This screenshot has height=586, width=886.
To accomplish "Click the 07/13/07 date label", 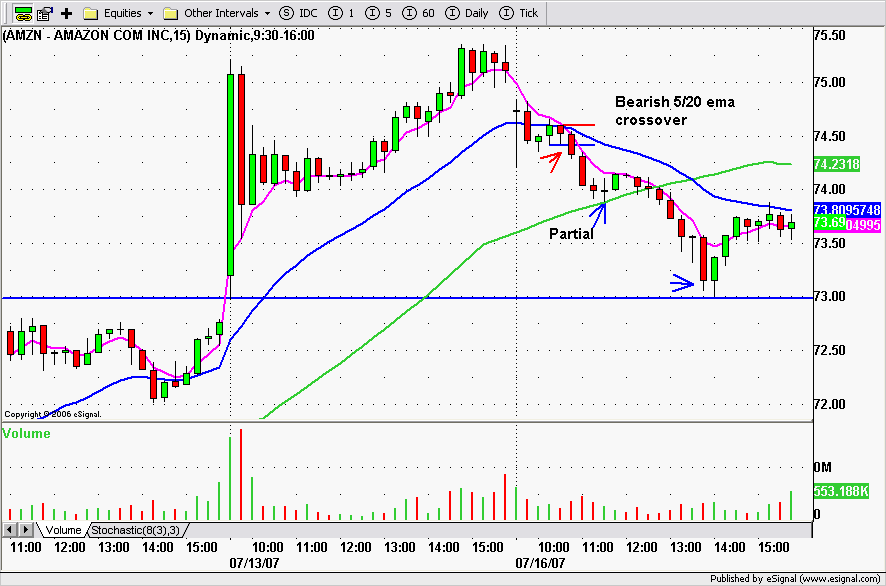I will coord(254,563).
